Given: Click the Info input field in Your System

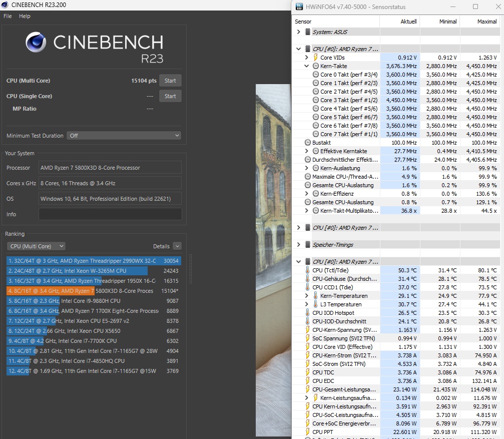Looking at the screenshot, I should (x=110, y=214).
